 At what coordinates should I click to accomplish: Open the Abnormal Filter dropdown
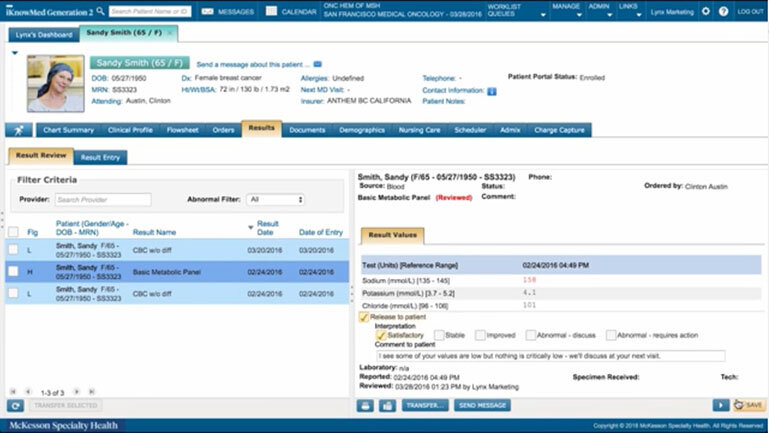pos(276,200)
